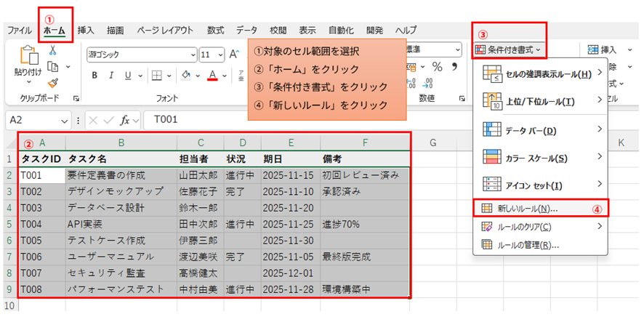Image resolution: width=644 pixels, height=317 pixels.
Task: Open 上位/下位ルール submenu
Action: (540, 101)
